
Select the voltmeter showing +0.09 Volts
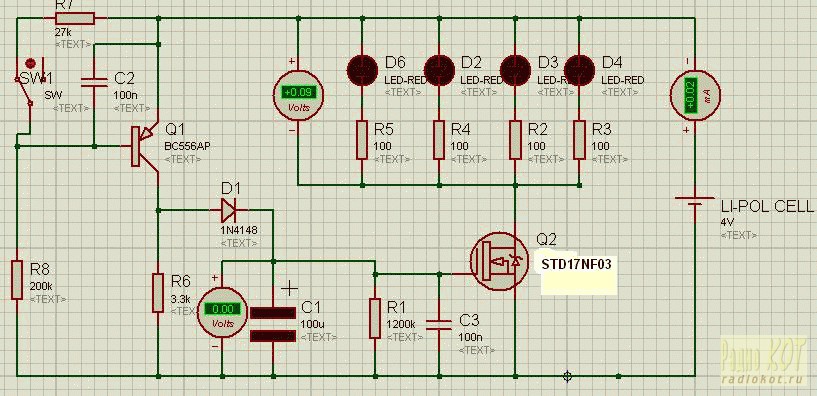tap(299, 94)
